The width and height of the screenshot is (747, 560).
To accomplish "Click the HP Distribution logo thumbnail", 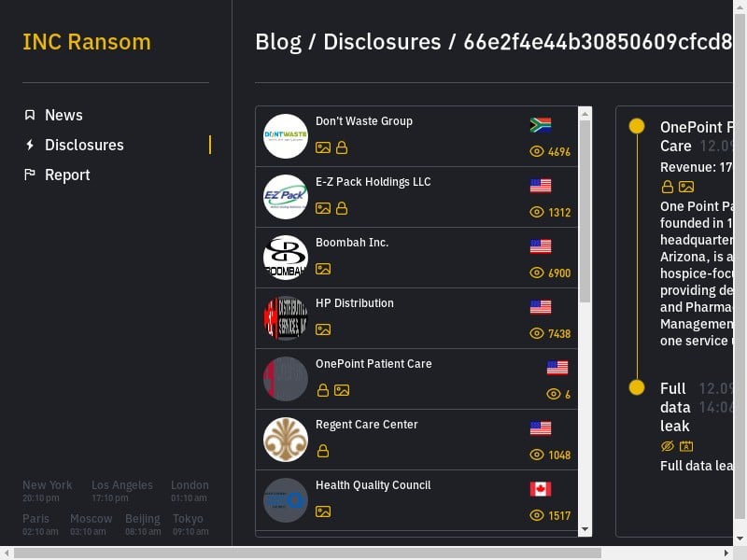I will coord(286,318).
